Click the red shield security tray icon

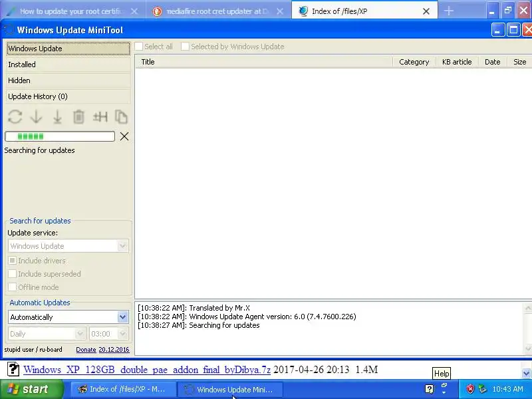pos(470,389)
